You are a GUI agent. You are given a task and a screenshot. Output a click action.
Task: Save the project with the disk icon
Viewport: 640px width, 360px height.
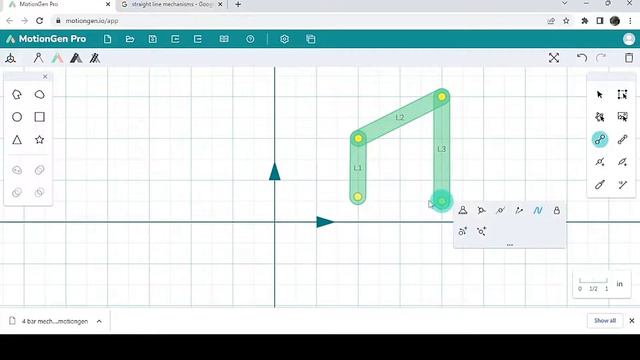click(153, 39)
